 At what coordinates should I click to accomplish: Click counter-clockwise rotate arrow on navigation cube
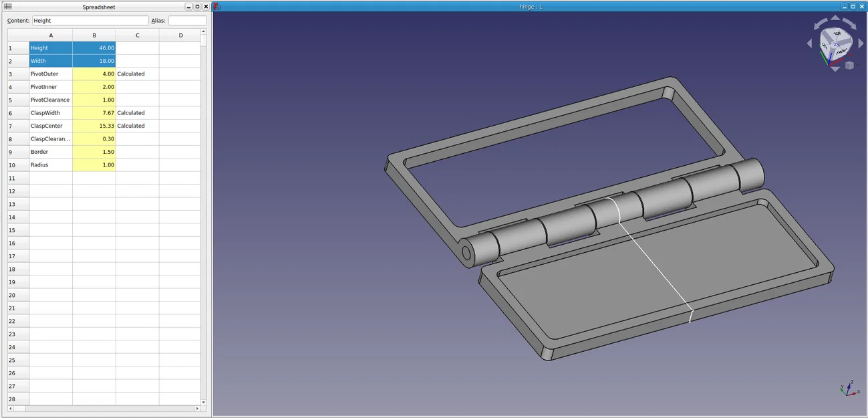821,23
